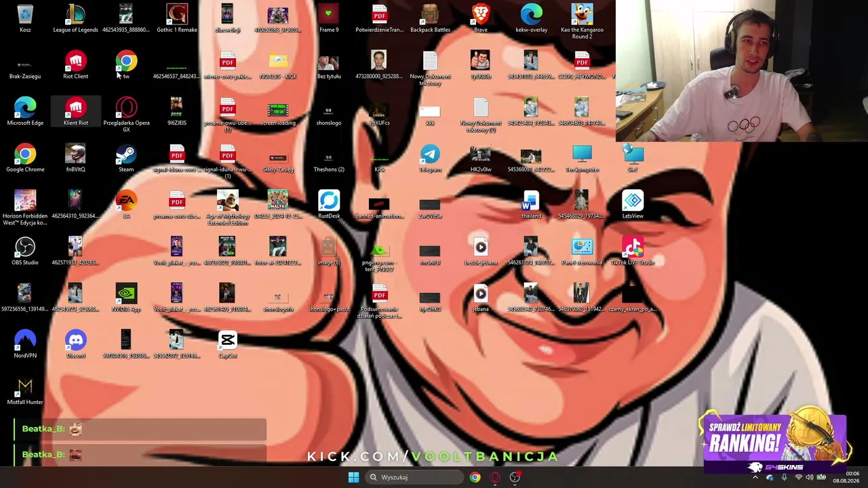Select the fnBVItQ image file
868x488 pixels.
tap(75, 159)
